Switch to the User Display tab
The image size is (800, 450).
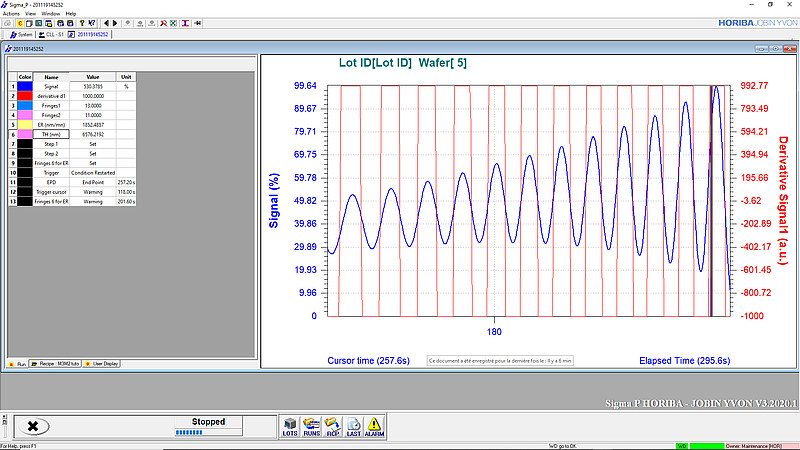coord(103,363)
